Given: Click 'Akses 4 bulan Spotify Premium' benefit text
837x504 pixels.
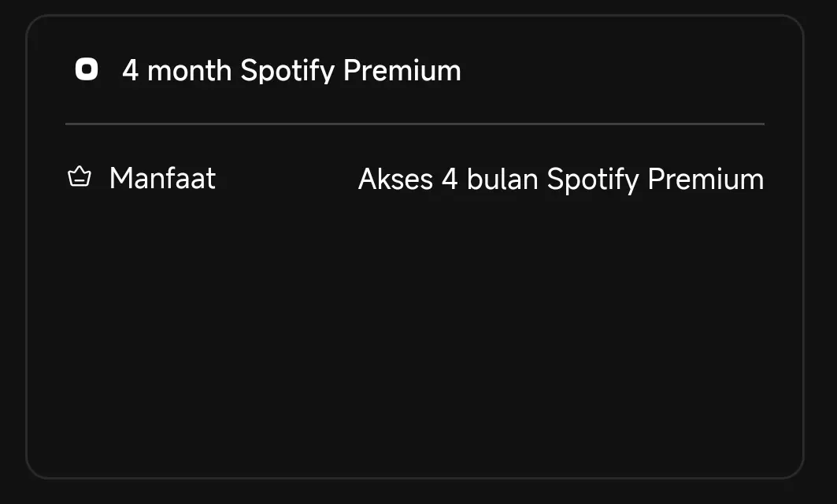Looking at the screenshot, I should click(561, 180).
